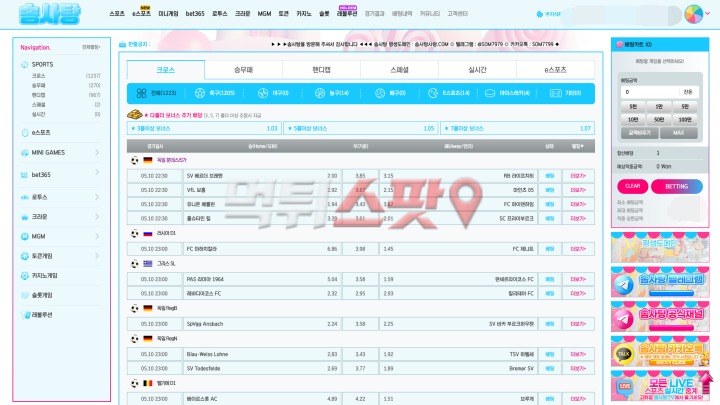Click the MINI GAMES sidebar icon
The width and height of the screenshot is (720, 405).
(25, 152)
